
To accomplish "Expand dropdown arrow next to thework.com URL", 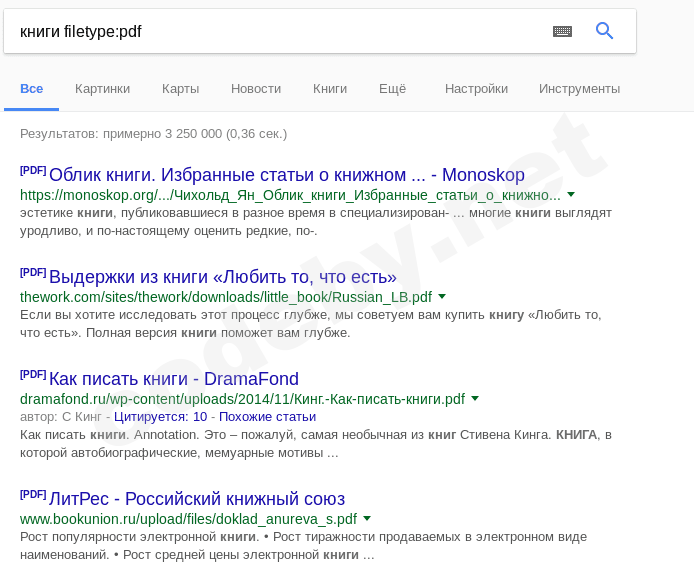I will click(x=442, y=297).
